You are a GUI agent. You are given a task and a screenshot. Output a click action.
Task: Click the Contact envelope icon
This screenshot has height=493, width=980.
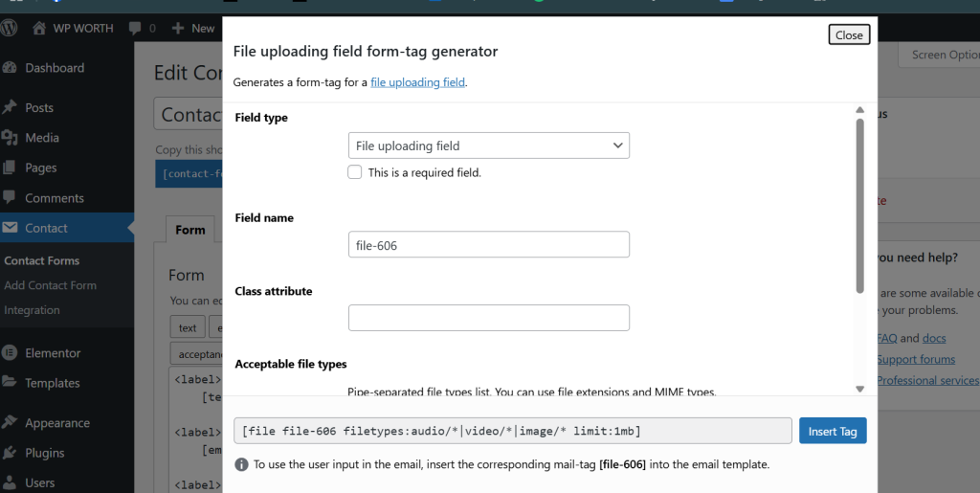pyautogui.click(x=10, y=228)
